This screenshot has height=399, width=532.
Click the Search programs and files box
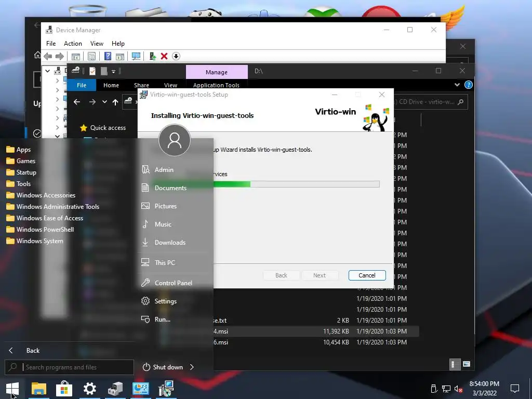point(70,367)
